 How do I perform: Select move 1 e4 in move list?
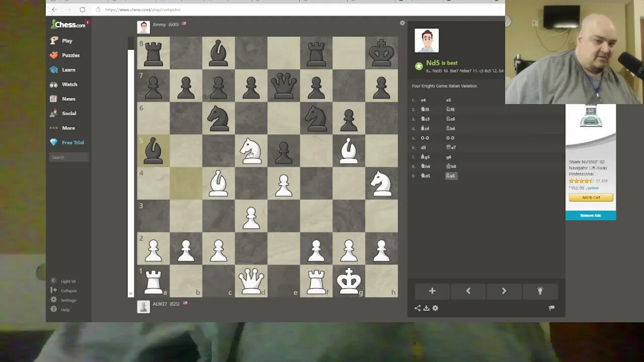coord(423,100)
